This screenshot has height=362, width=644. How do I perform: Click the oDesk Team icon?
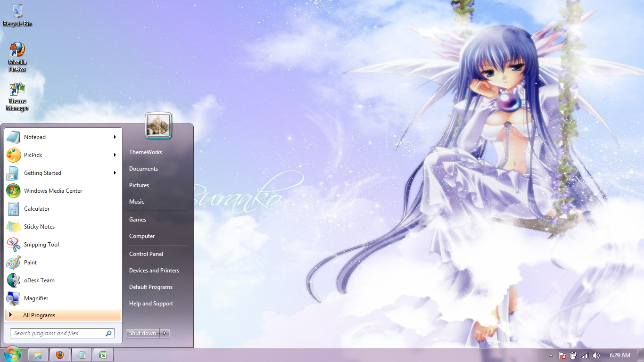click(13, 280)
